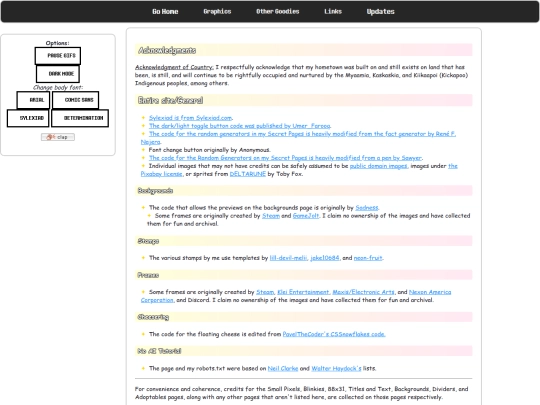Switch body font to Sylexiad
Image resolution: width=540 pixels, height=405 pixels.
28,118
